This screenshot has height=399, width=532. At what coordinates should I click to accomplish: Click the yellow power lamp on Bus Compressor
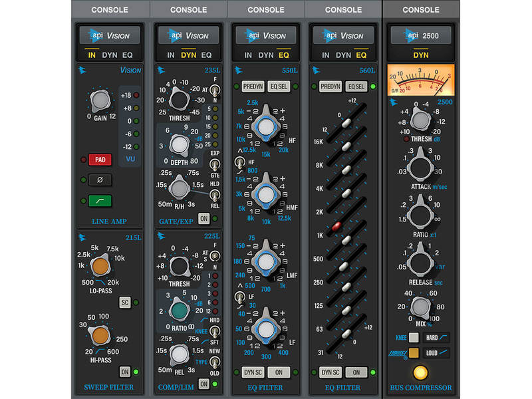[420, 371]
